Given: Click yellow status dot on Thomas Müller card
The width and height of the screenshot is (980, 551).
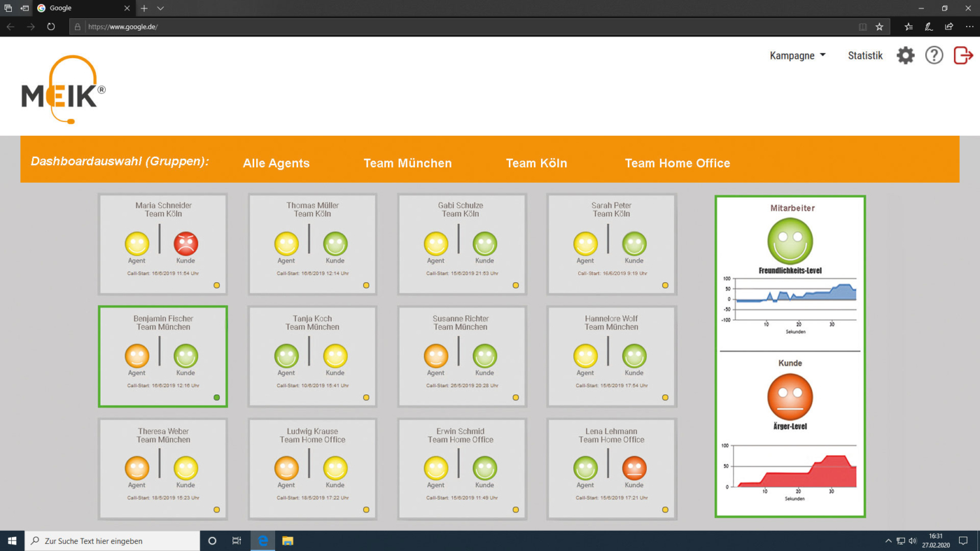Looking at the screenshot, I should (367, 285).
